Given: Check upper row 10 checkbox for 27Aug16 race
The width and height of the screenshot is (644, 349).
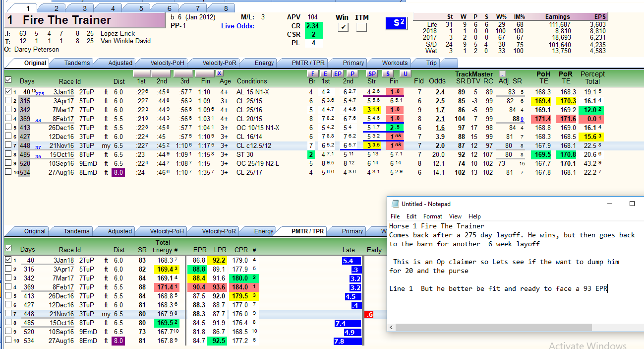Looking at the screenshot, I should 7,172.
